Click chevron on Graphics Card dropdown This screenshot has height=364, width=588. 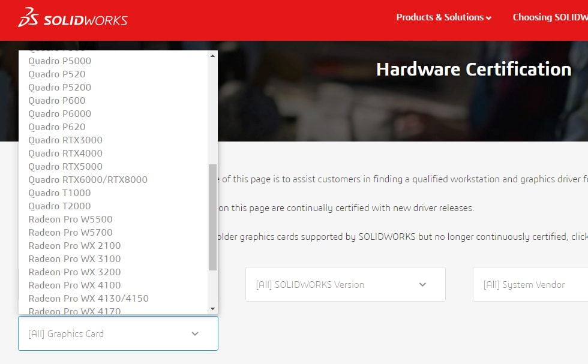[x=195, y=333]
